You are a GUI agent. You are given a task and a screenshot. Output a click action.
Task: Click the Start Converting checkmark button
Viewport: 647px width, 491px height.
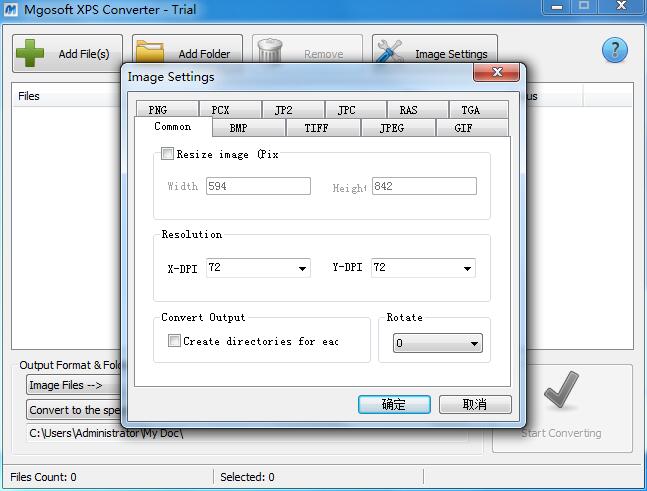click(x=562, y=408)
